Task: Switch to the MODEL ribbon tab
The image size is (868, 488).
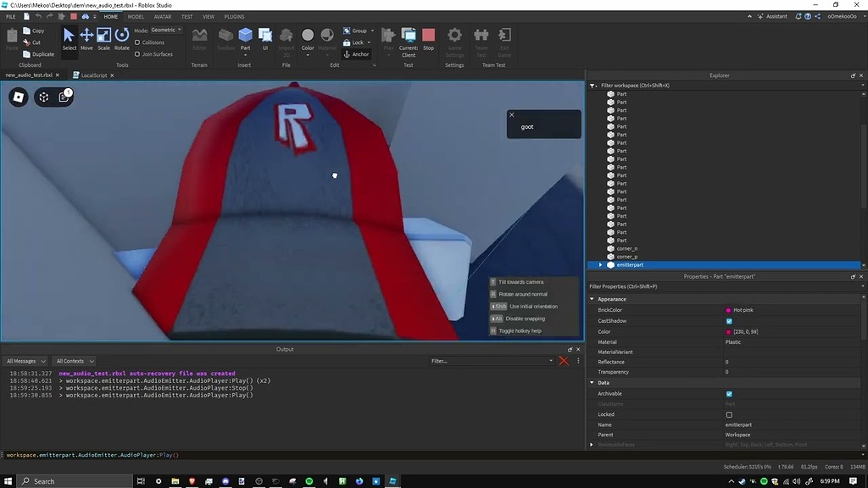Action: click(136, 16)
